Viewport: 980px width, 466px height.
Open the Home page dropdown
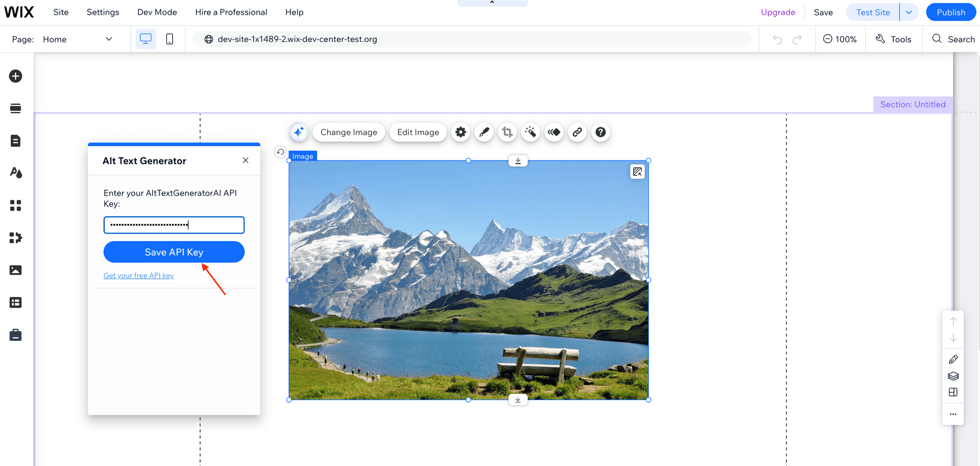[x=77, y=39]
